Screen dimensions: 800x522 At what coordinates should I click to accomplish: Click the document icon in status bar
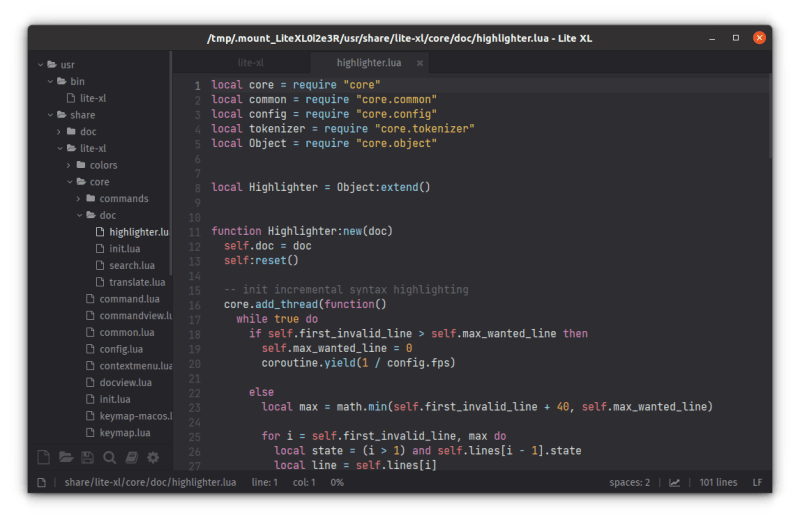(42, 483)
